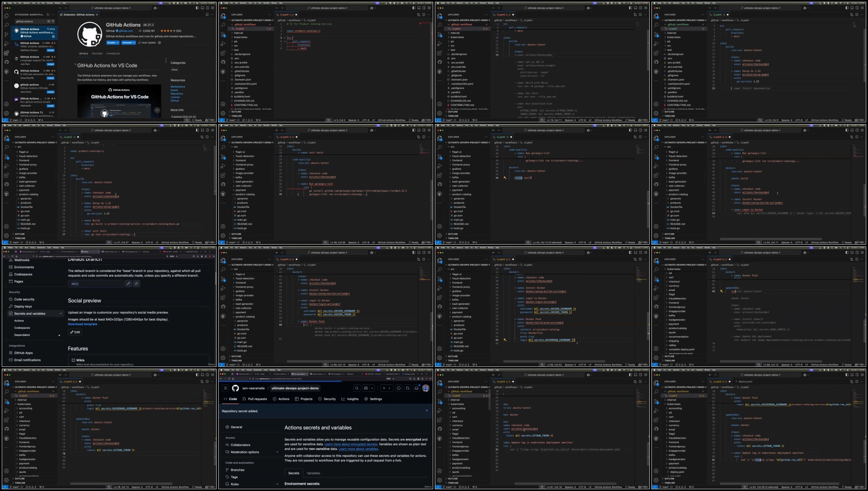
Task: Open the pull requests icon beside the inbox
Action: [408, 388]
